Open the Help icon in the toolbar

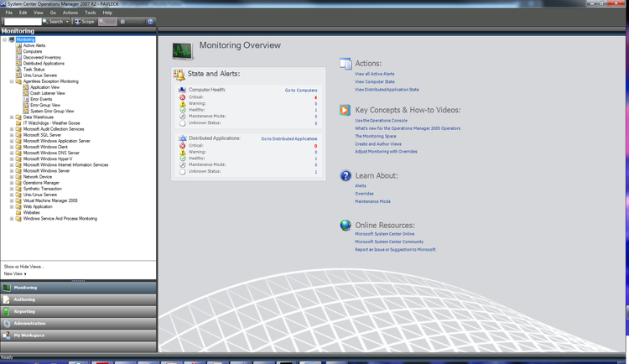point(150,22)
